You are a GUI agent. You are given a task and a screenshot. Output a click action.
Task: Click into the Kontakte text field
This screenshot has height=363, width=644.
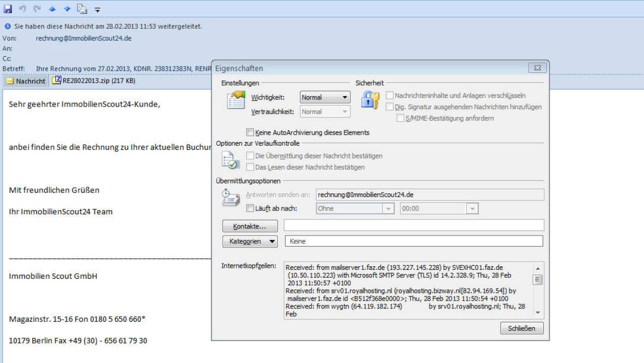pyautogui.click(x=413, y=225)
